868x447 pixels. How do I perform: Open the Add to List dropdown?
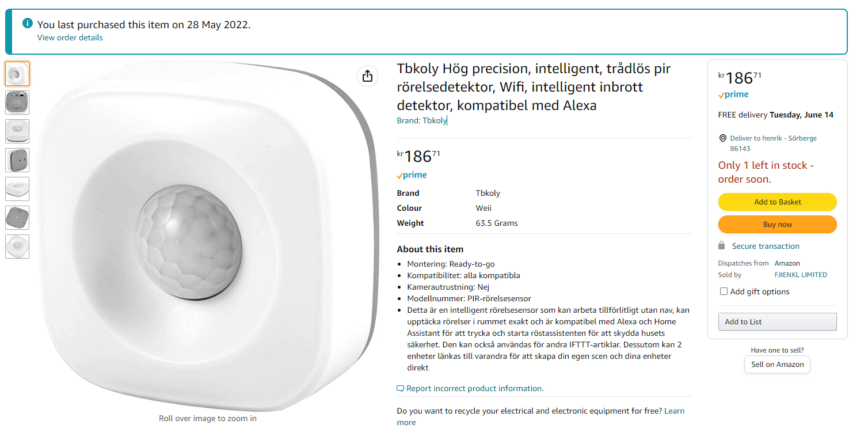click(778, 322)
